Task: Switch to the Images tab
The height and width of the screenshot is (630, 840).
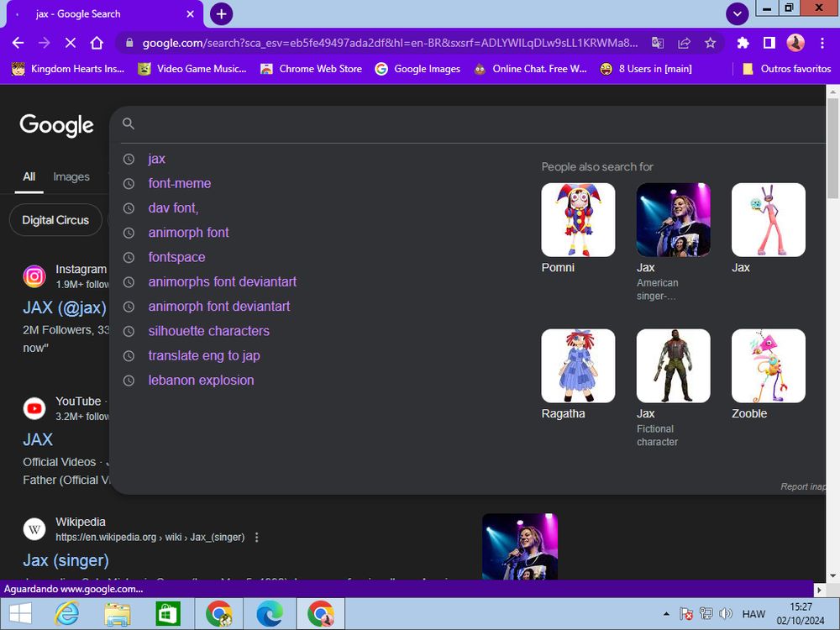Action: (x=71, y=176)
